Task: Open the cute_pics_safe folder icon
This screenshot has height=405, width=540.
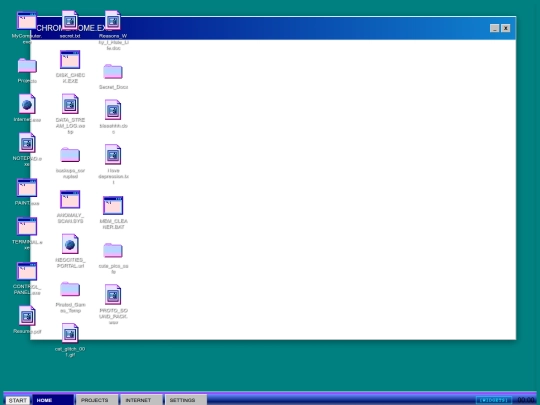Action: [x=113, y=250]
